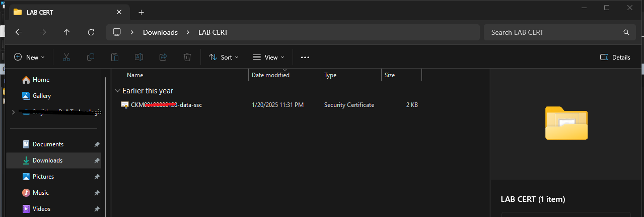This screenshot has height=217, width=644.
Task: Click the Search LAB CERT field
Action: [x=554, y=32]
